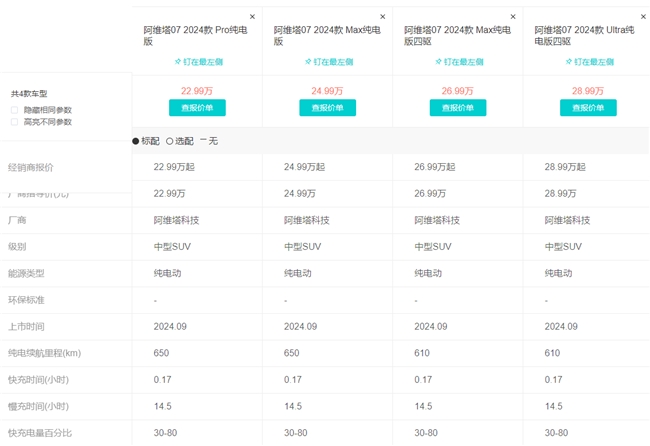Viewport: 650px width, 446px height.
Task: Click the 选配 legend circle
Action: pyautogui.click(x=169, y=141)
